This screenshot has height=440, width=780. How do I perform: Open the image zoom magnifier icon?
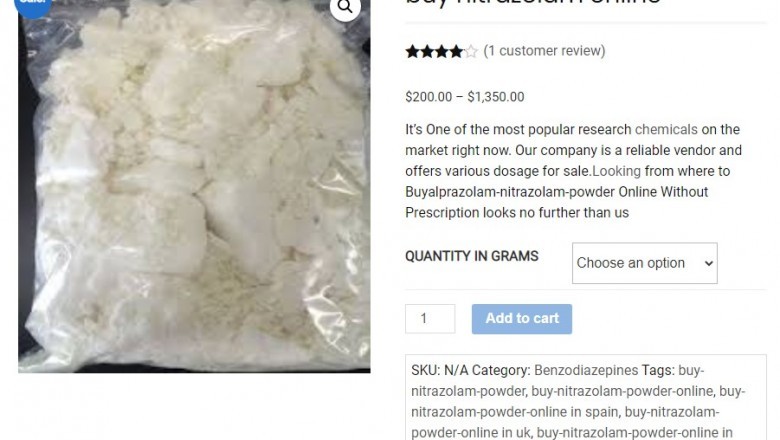pyautogui.click(x=345, y=6)
